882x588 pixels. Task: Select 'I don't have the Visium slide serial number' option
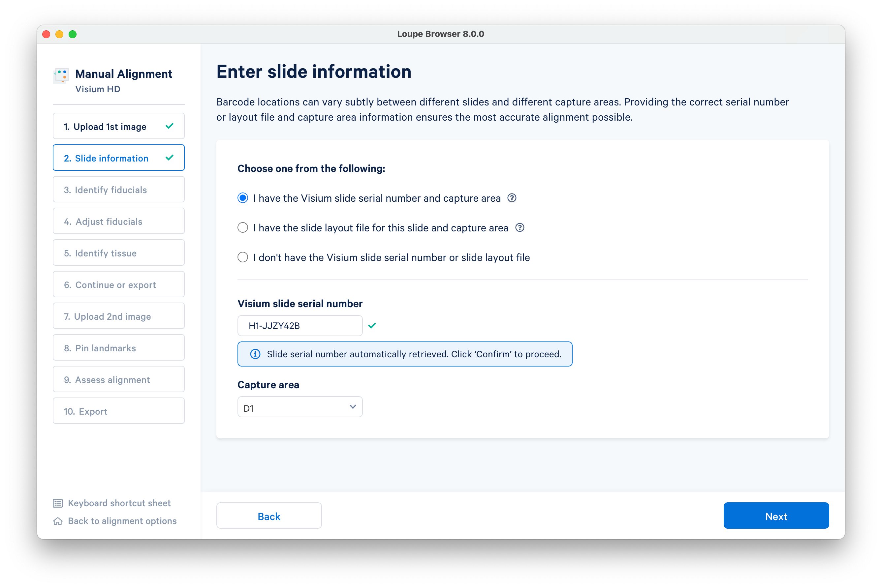(x=243, y=257)
